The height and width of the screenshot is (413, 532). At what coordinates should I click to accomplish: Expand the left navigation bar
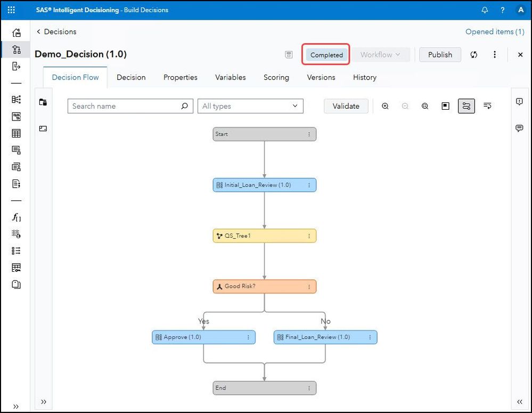pyautogui.click(x=16, y=407)
